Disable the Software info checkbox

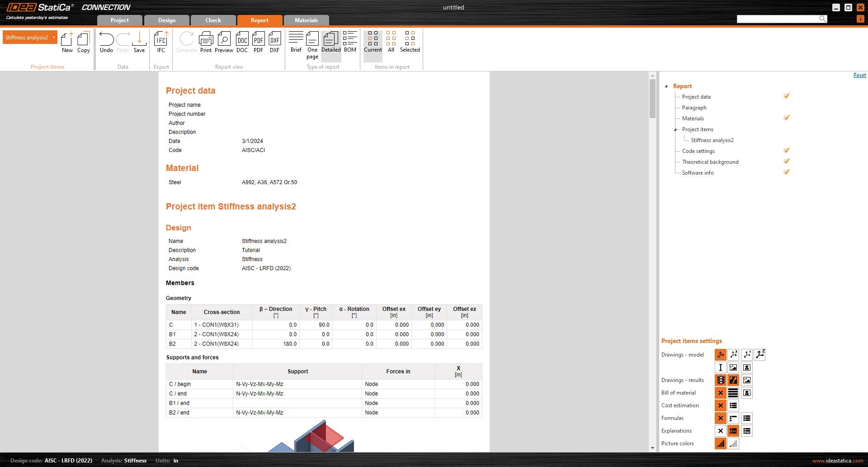(x=787, y=172)
